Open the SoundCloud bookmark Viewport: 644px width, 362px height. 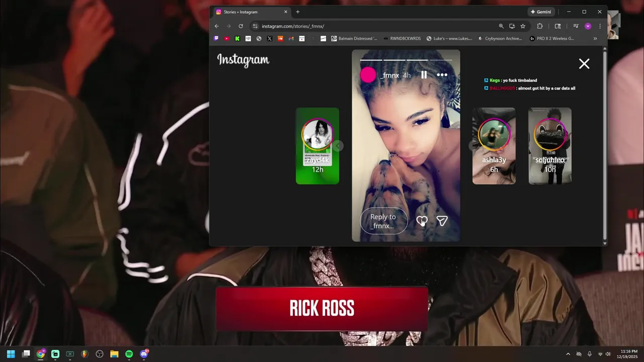tap(280, 38)
